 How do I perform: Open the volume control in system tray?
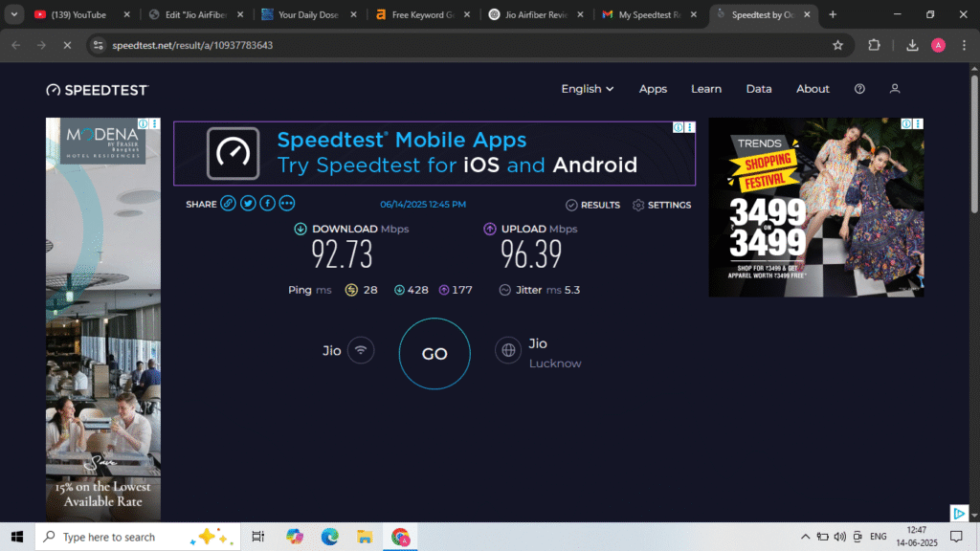pos(840,537)
